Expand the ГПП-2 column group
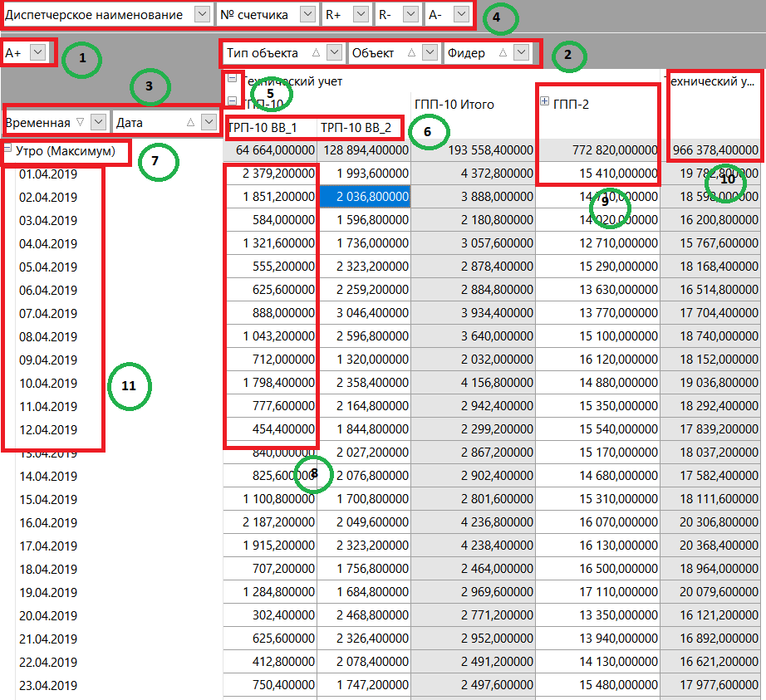766x700 pixels. (x=545, y=101)
